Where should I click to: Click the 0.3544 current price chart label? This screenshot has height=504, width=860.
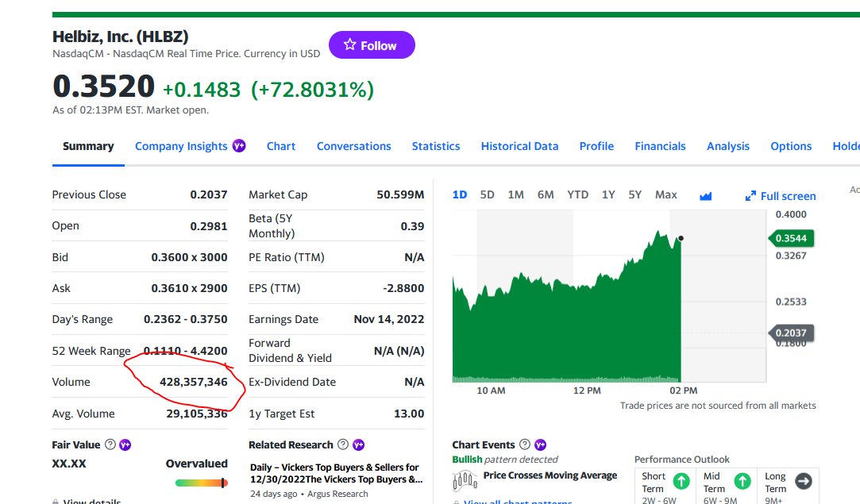(x=791, y=239)
